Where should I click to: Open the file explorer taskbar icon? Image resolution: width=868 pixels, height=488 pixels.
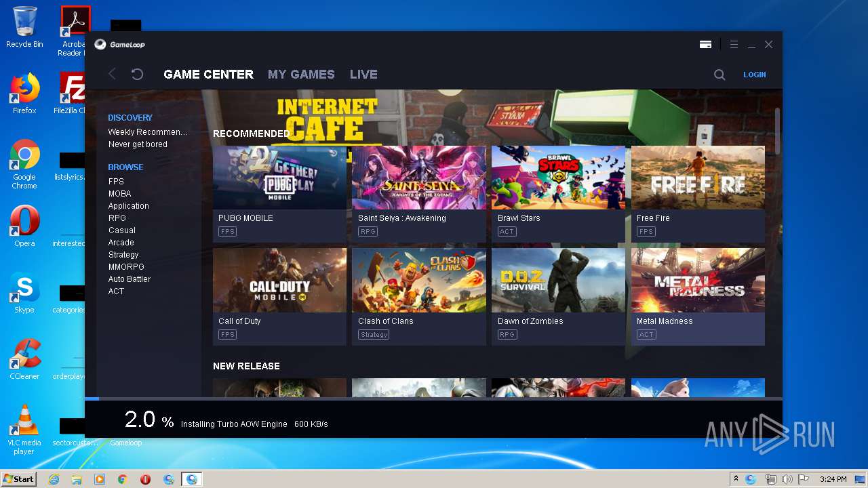tap(77, 479)
